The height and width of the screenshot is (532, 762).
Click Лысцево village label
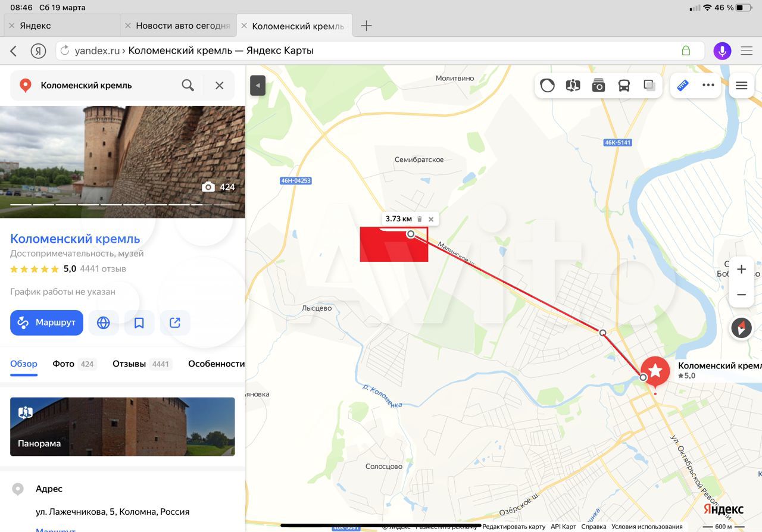point(317,308)
